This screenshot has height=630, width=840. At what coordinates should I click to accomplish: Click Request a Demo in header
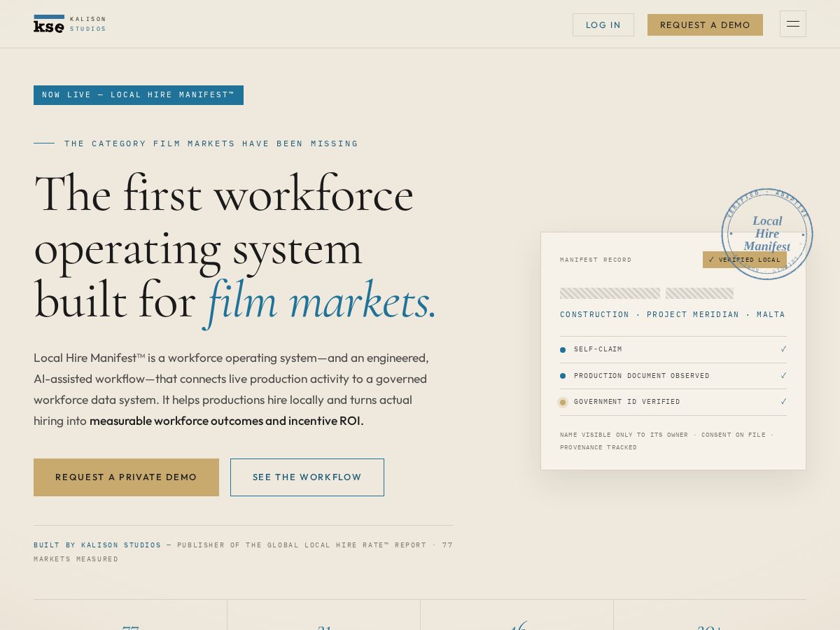[705, 25]
